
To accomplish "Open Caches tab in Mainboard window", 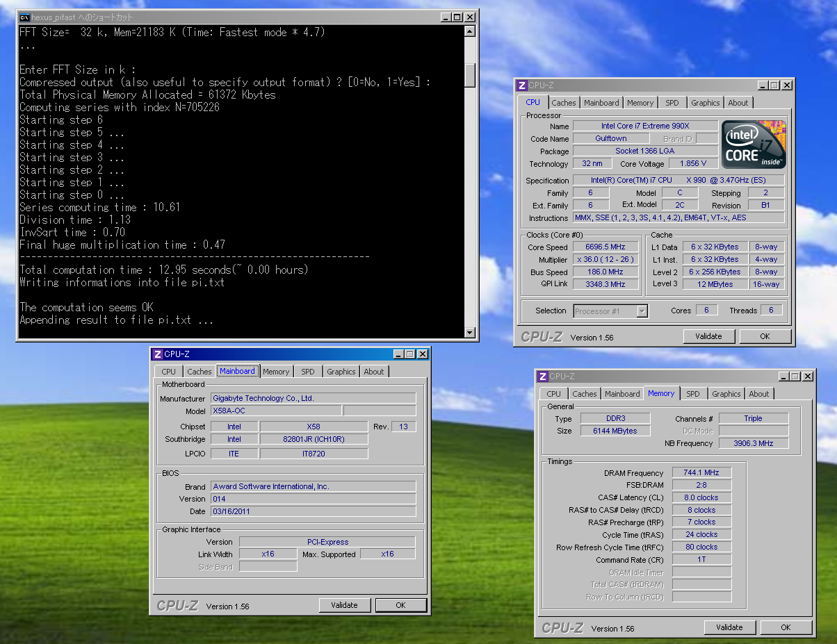I will point(200,372).
